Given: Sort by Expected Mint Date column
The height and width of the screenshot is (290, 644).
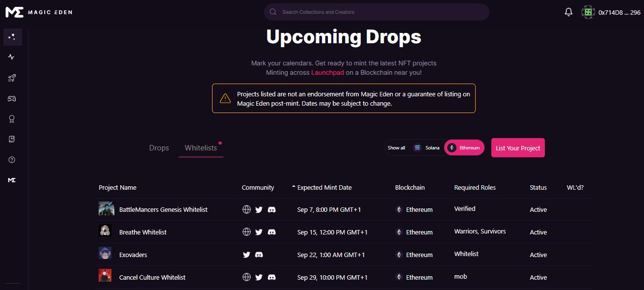Looking at the screenshot, I should click(324, 187).
